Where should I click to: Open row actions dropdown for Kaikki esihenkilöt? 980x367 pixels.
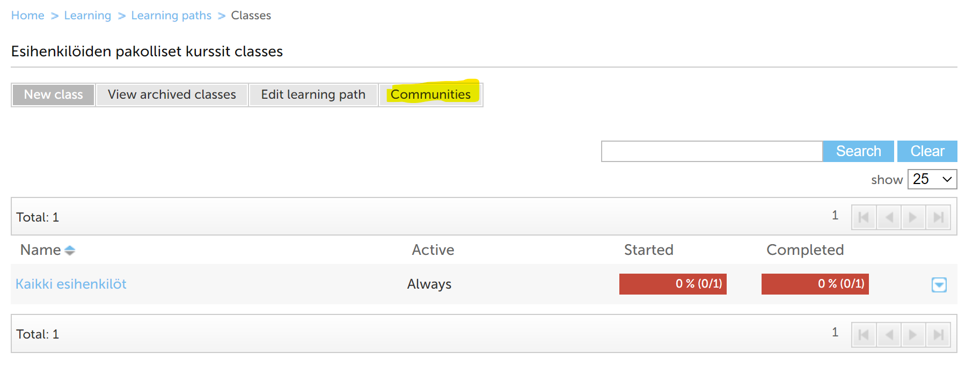tap(939, 284)
